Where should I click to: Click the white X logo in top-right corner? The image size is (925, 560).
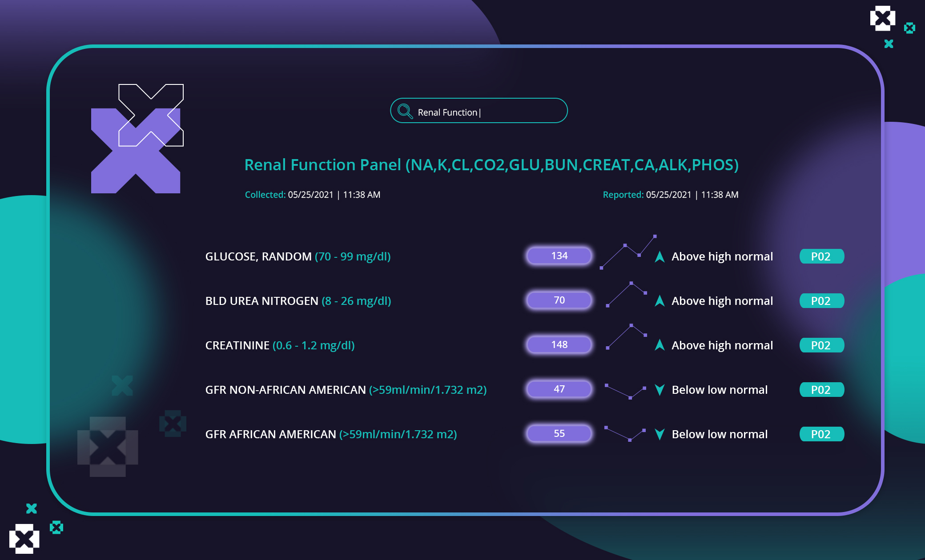(882, 19)
